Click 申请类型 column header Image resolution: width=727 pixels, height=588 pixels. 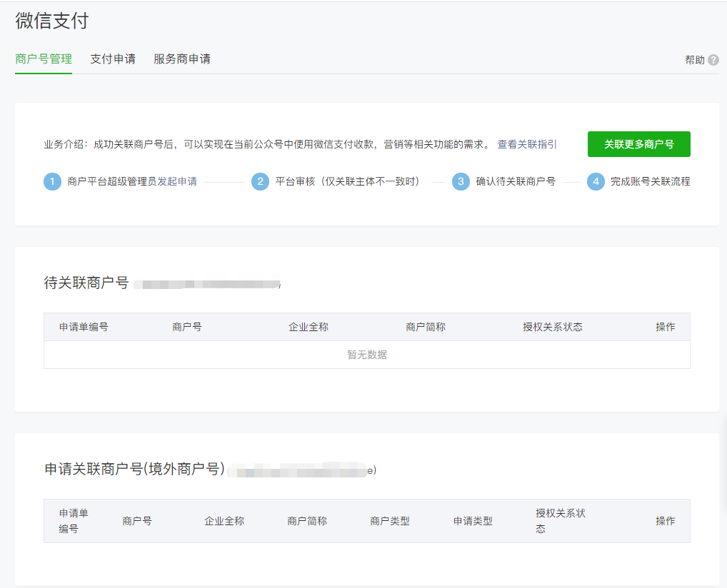point(473,521)
